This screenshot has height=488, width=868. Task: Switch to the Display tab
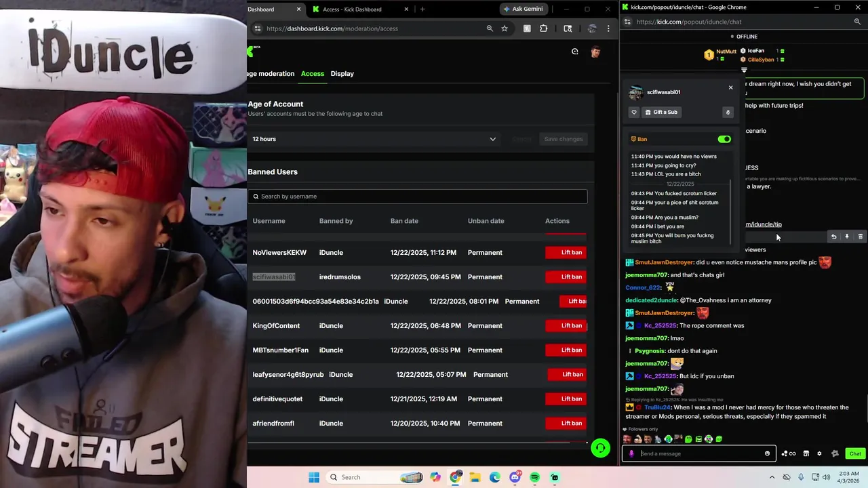click(x=342, y=73)
